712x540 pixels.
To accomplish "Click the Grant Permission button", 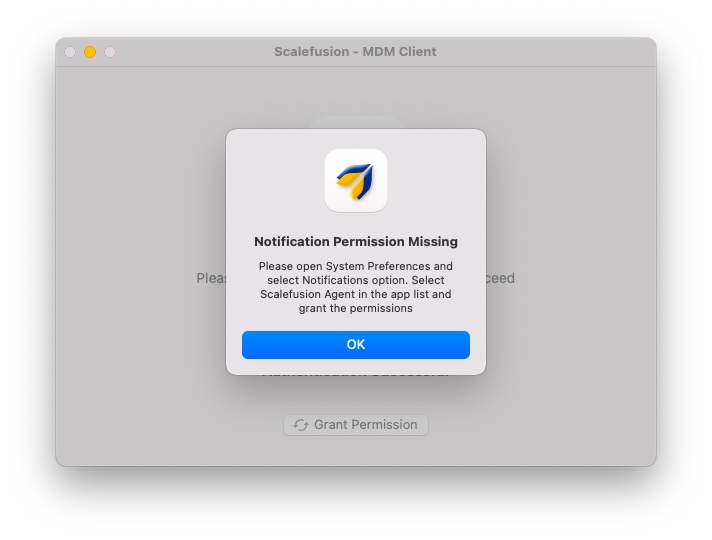I will [356, 425].
